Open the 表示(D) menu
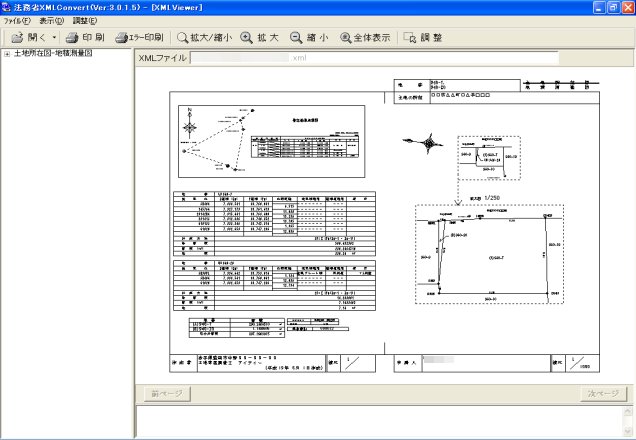The width and height of the screenshot is (636, 440). [x=52, y=21]
